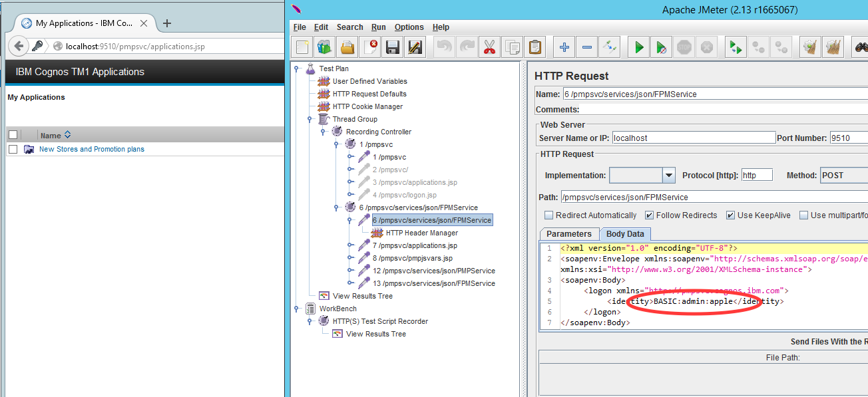Enable Use multipart/form-data checkbox
Screen dimensions: 868x397
(x=803, y=215)
